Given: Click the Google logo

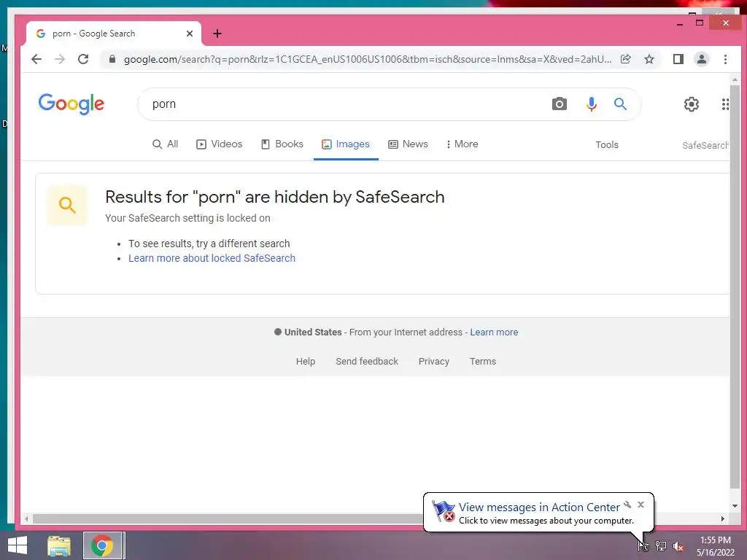Looking at the screenshot, I should click(71, 104).
